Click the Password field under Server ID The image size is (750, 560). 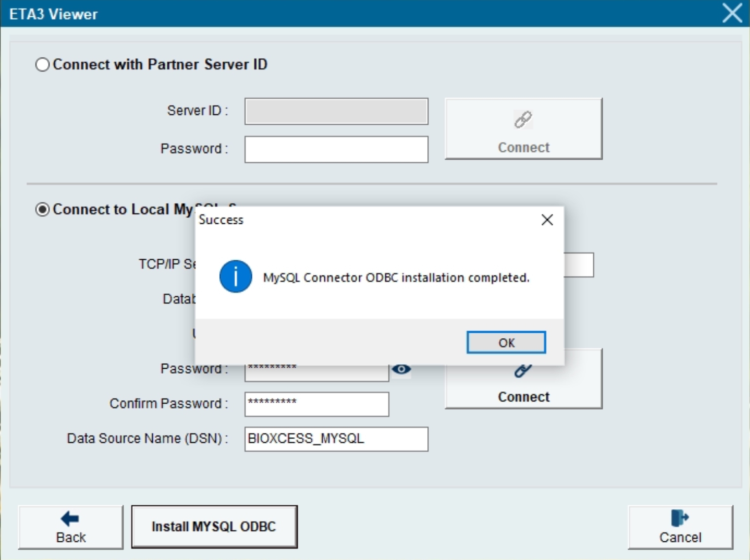click(336, 149)
